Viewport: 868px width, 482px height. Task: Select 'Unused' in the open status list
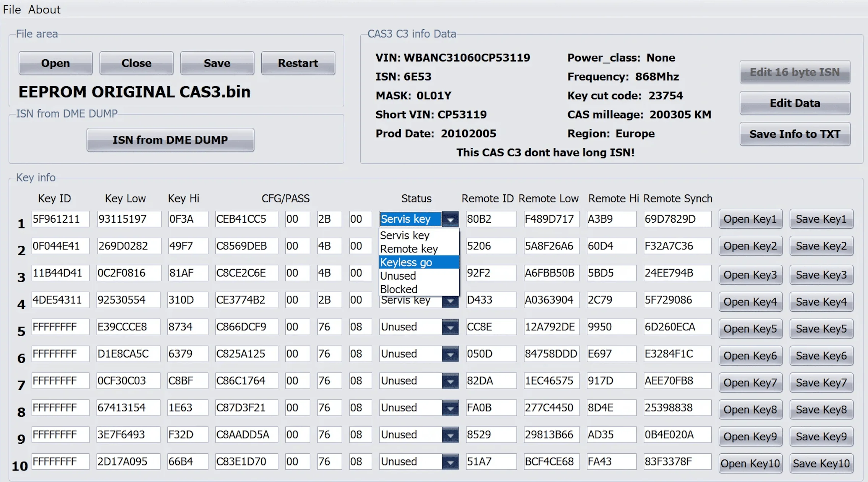coord(419,276)
